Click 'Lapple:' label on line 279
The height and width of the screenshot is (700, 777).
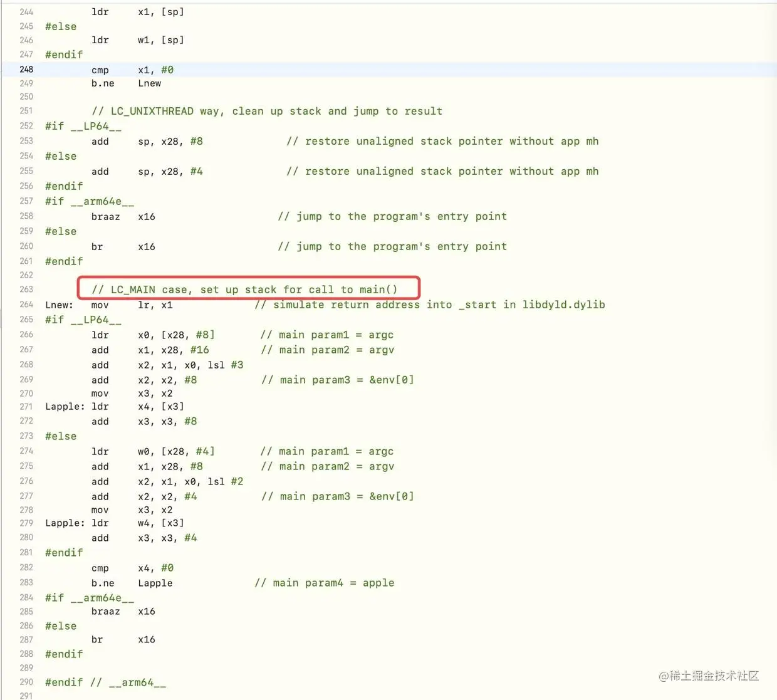[65, 523]
